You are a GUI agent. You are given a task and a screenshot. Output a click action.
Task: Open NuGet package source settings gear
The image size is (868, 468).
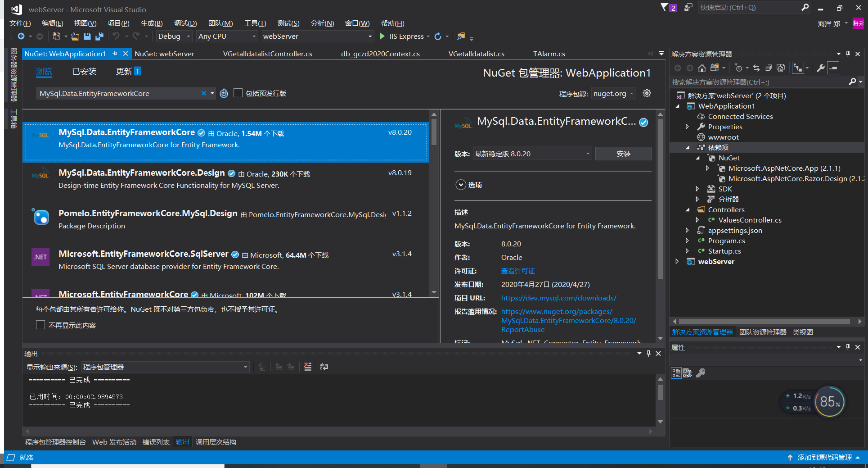[x=647, y=93]
